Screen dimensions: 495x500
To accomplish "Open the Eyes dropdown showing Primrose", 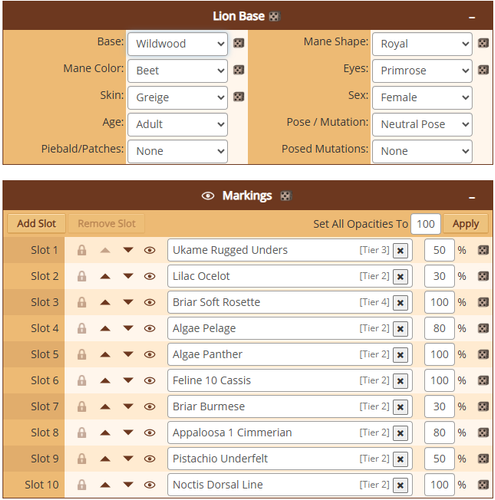I will point(422,71).
